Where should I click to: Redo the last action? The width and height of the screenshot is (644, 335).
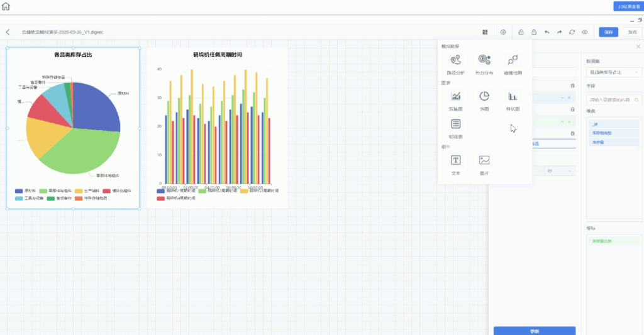559,32
